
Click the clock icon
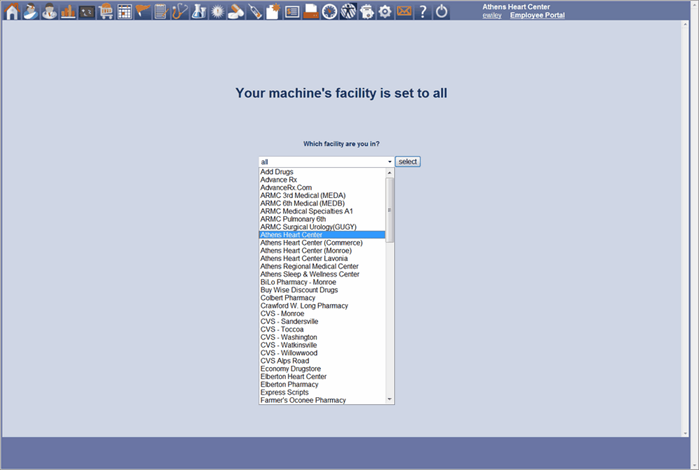tap(329, 11)
